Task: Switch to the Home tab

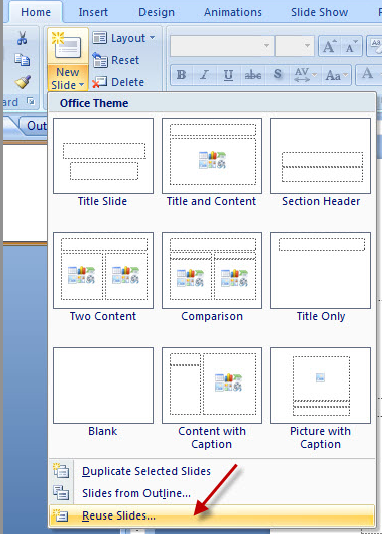Action: point(36,12)
